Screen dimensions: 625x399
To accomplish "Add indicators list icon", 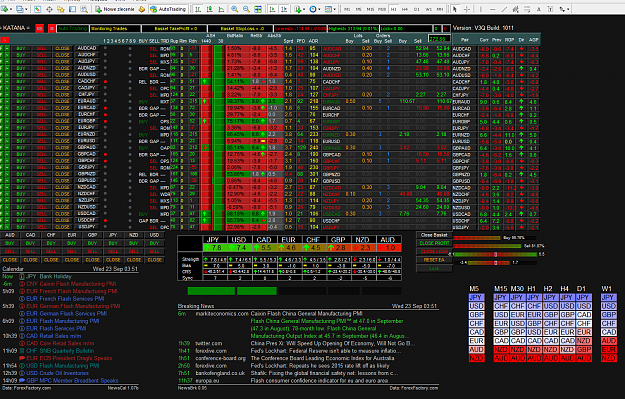I will (x=298, y=9).
